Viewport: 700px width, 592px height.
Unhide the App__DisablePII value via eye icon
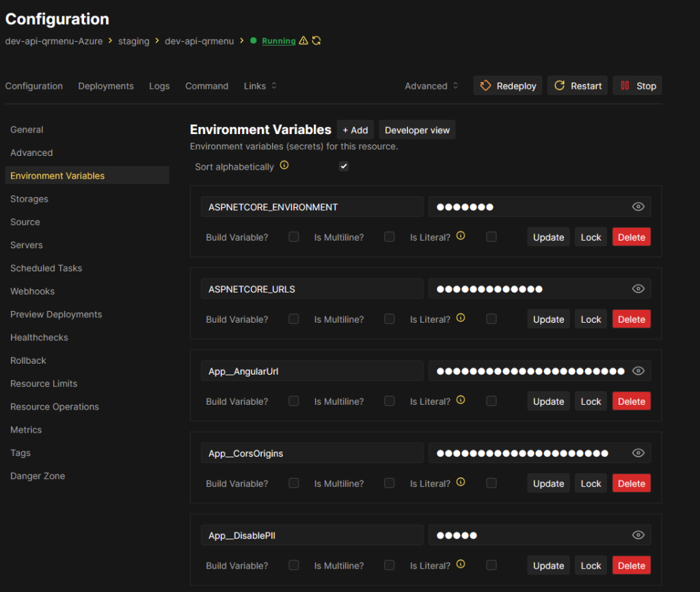pyautogui.click(x=638, y=535)
